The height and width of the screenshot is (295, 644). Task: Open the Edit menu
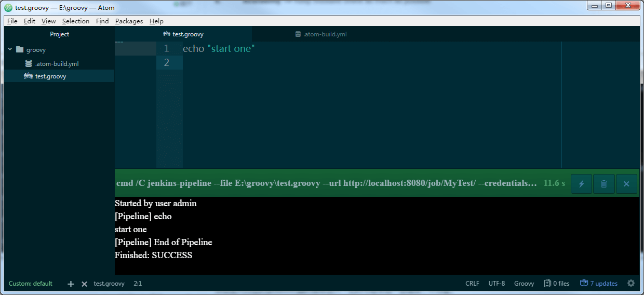pos(30,21)
